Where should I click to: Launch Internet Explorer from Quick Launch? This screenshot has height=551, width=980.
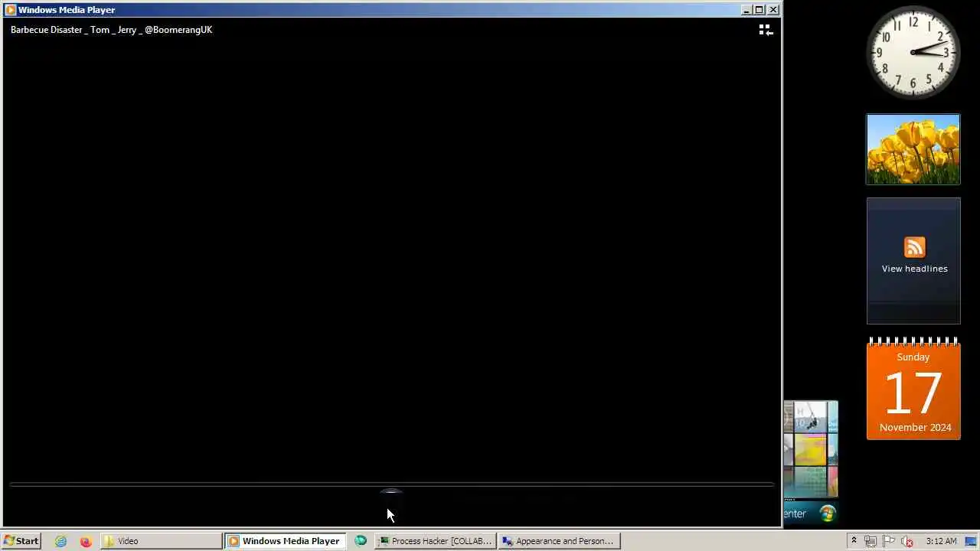pos(60,541)
